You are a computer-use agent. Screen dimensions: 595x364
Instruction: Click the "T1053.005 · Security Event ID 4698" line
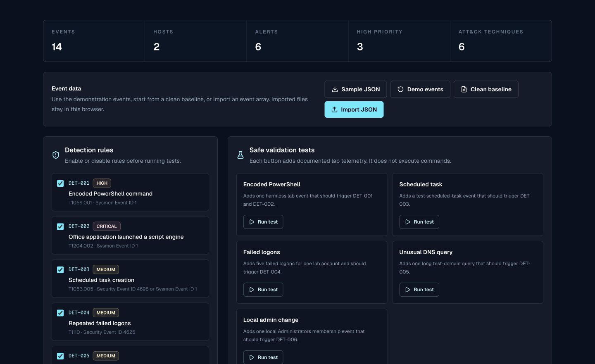133,289
